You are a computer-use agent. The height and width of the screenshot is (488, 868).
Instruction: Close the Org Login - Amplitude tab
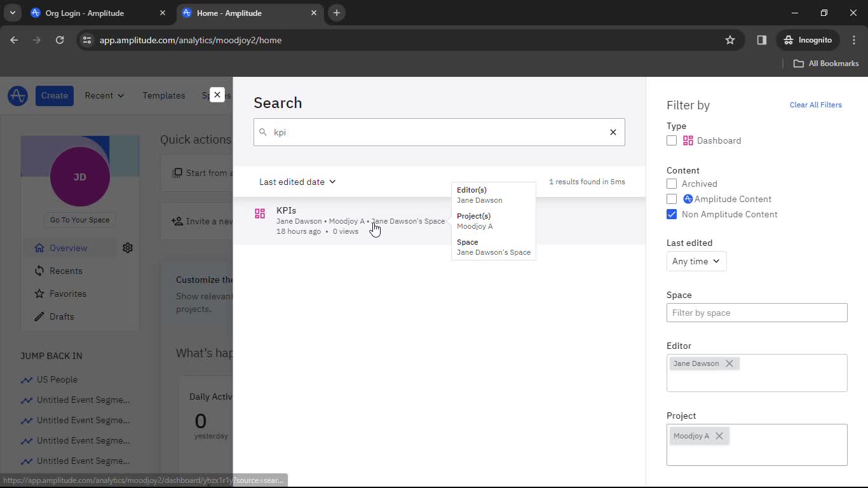[163, 13]
